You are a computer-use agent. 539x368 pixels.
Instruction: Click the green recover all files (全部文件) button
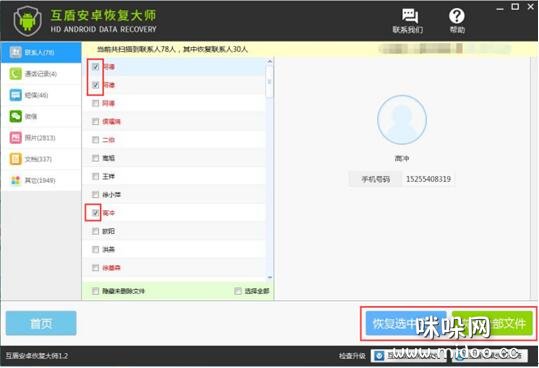click(492, 323)
